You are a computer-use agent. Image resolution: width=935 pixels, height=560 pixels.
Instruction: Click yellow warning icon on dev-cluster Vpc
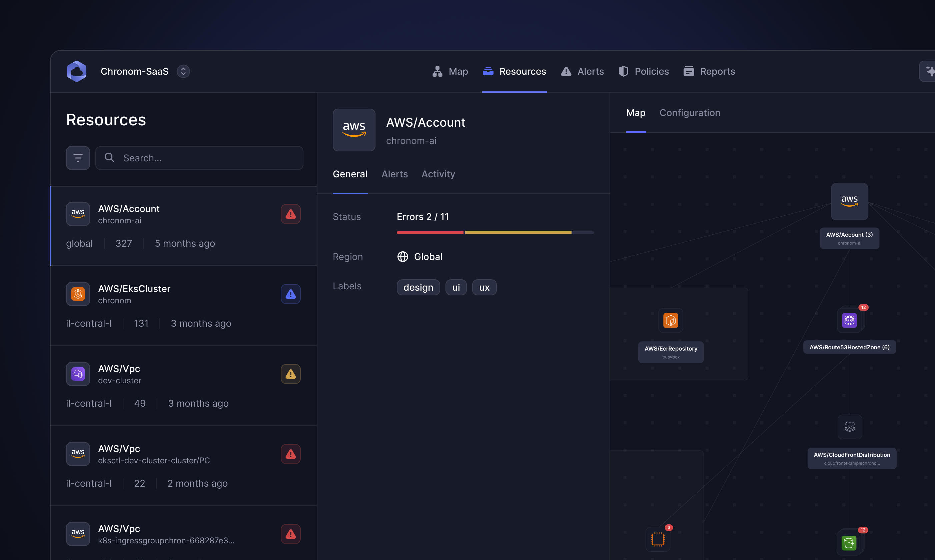click(290, 374)
